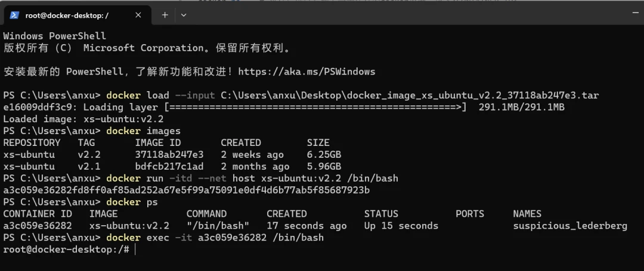Click the root@docker-desktop:/# prompt
This screenshot has height=271, width=644.
[67, 250]
